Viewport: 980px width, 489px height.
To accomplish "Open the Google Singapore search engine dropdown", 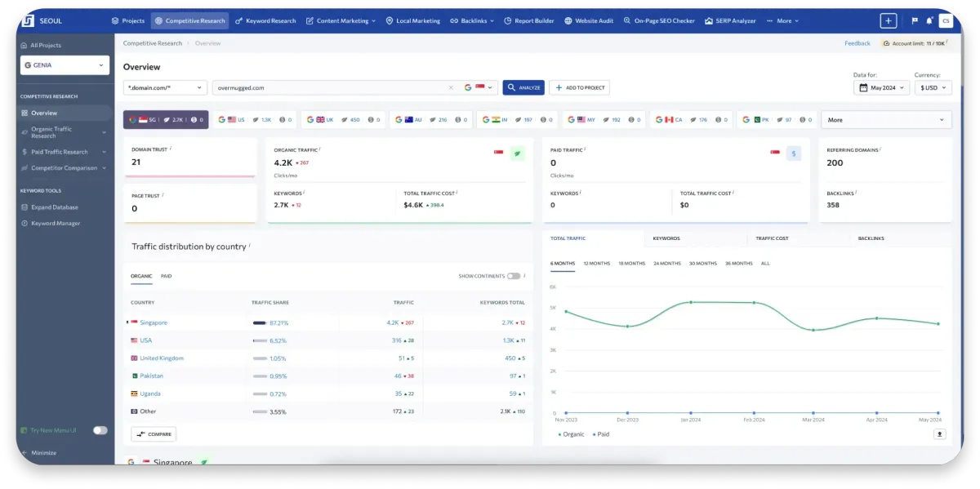I will [480, 87].
